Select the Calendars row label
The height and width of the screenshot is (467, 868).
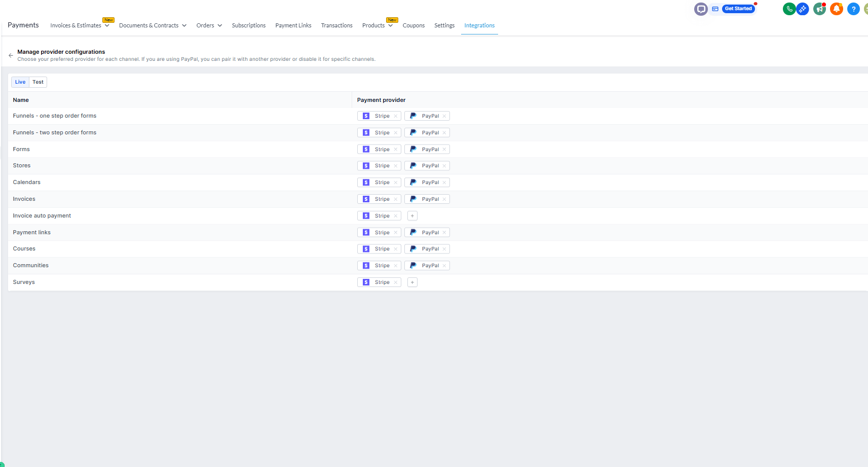(27, 183)
